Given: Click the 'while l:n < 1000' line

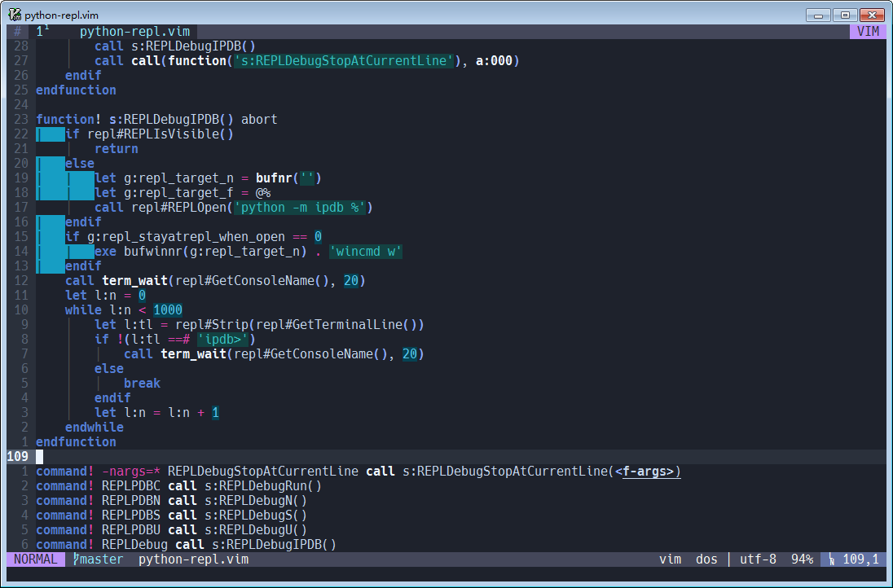Looking at the screenshot, I should (124, 309).
